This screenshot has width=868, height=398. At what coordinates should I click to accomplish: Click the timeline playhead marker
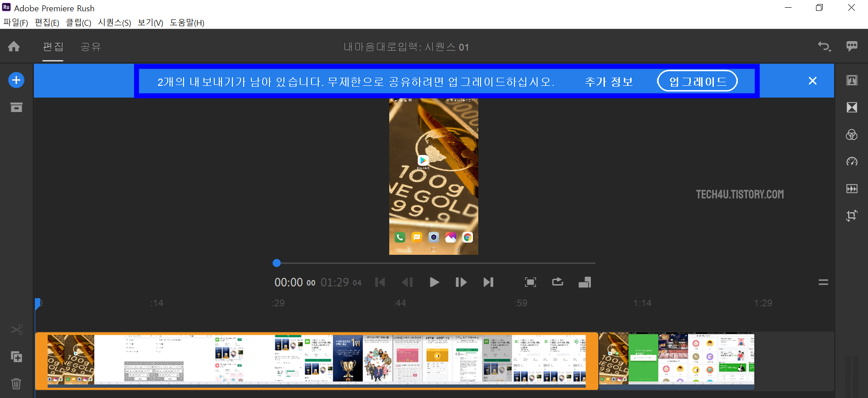tap(38, 304)
